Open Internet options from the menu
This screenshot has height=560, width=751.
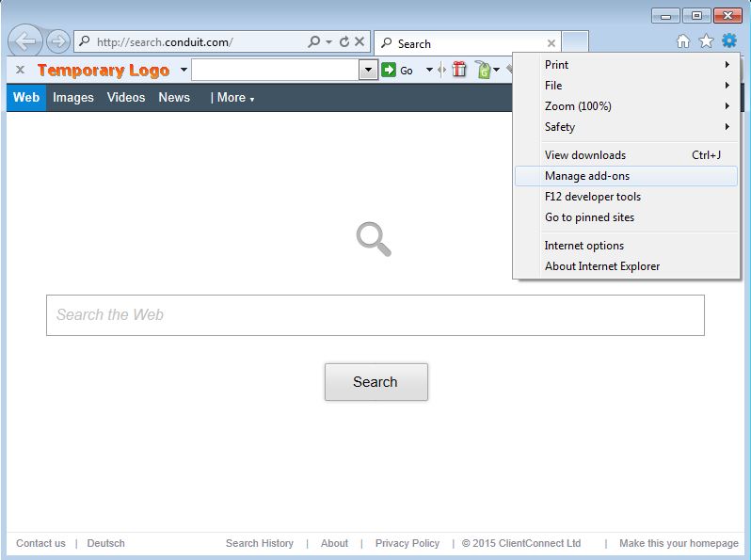[x=627, y=246]
